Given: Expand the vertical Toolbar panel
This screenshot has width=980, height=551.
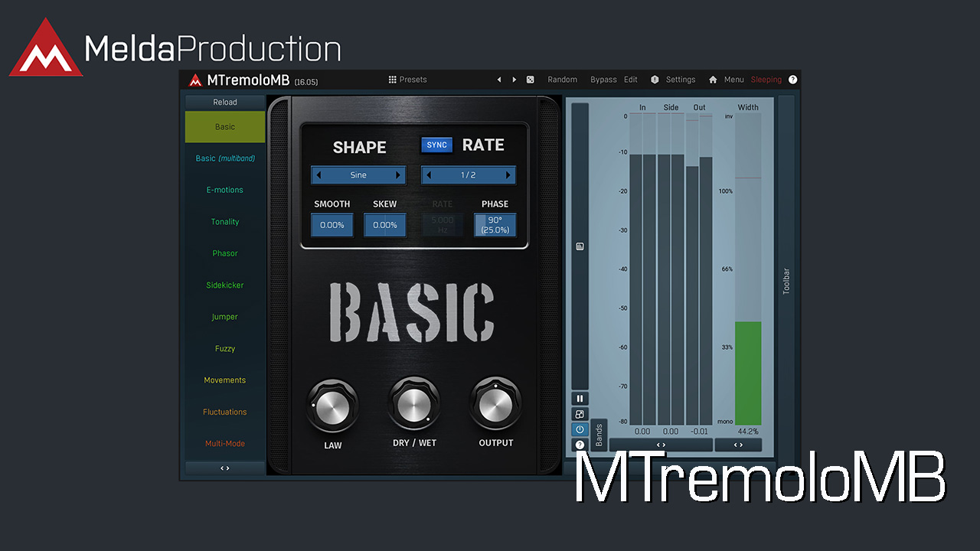Looking at the screenshot, I should [786, 282].
